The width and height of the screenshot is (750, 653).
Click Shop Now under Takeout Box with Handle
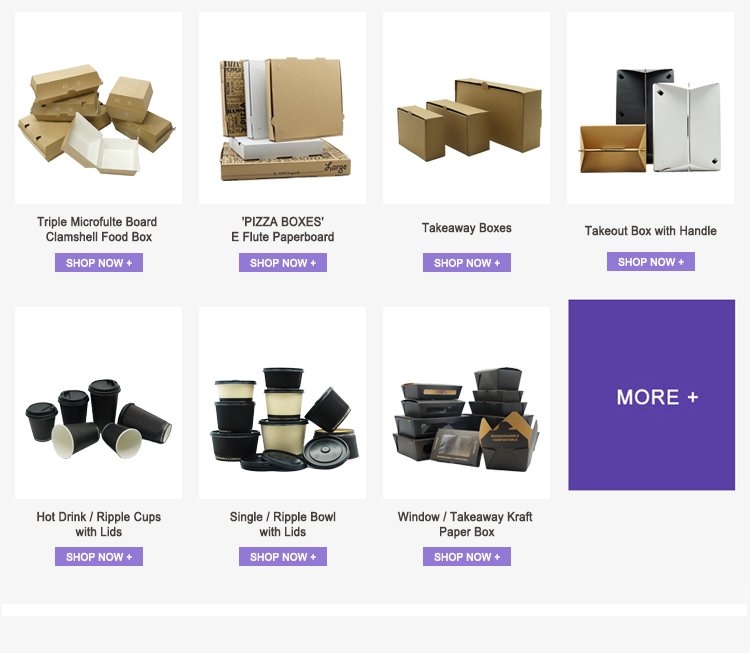pyautogui.click(x=651, y=262)
